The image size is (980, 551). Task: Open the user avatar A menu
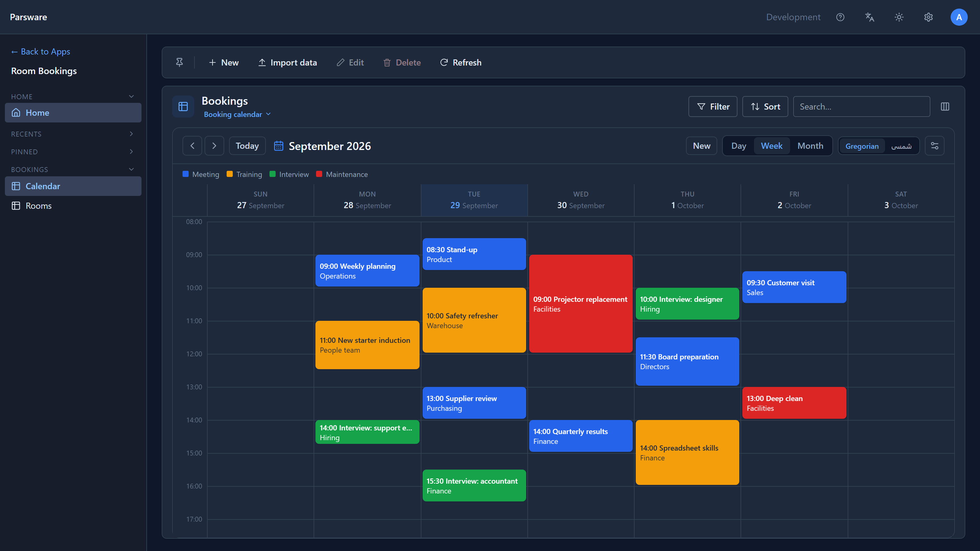click(959, 17)
